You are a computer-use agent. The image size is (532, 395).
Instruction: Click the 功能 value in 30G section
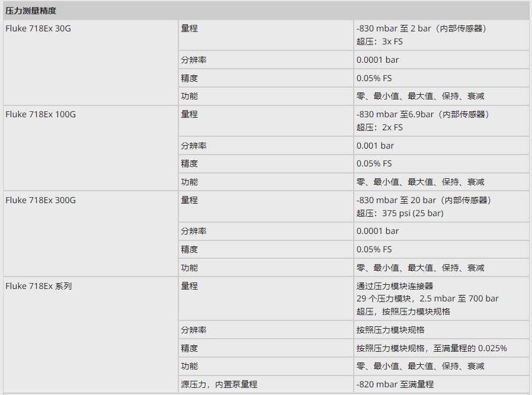pyautogui.click(x=420, y=97)
